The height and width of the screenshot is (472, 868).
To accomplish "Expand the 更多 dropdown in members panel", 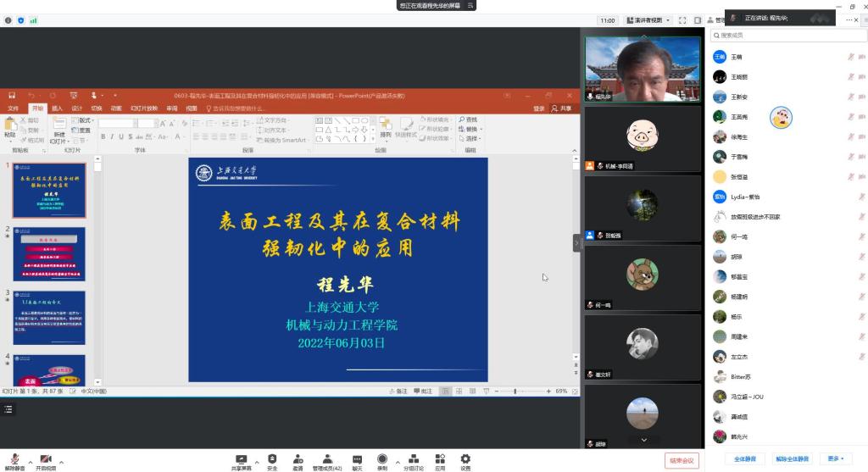I will (x=836, y=458).
